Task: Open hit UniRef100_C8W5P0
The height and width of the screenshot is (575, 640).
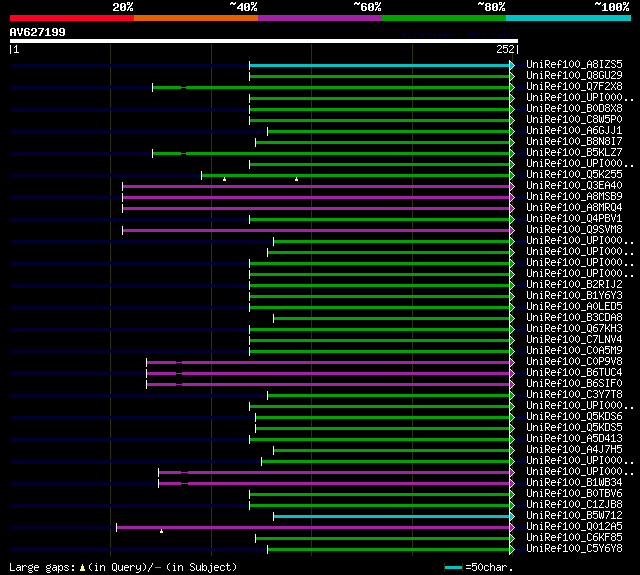Action: coord(574,120)
